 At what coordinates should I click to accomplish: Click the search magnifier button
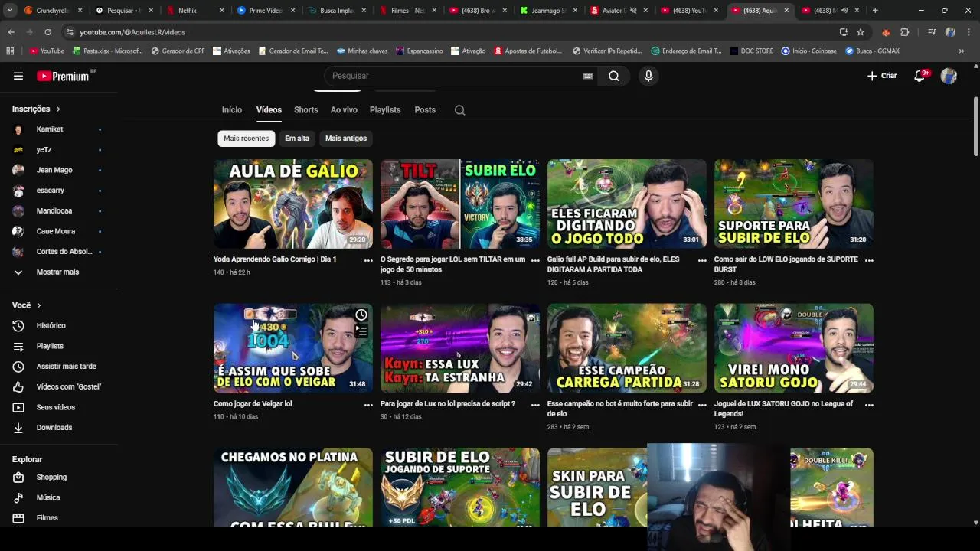tap(614, 76)
